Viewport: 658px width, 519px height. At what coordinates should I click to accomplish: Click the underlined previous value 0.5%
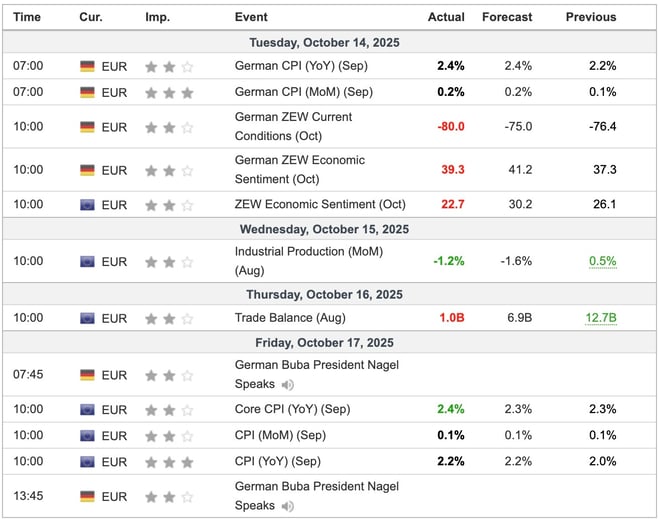click(602, 261)
